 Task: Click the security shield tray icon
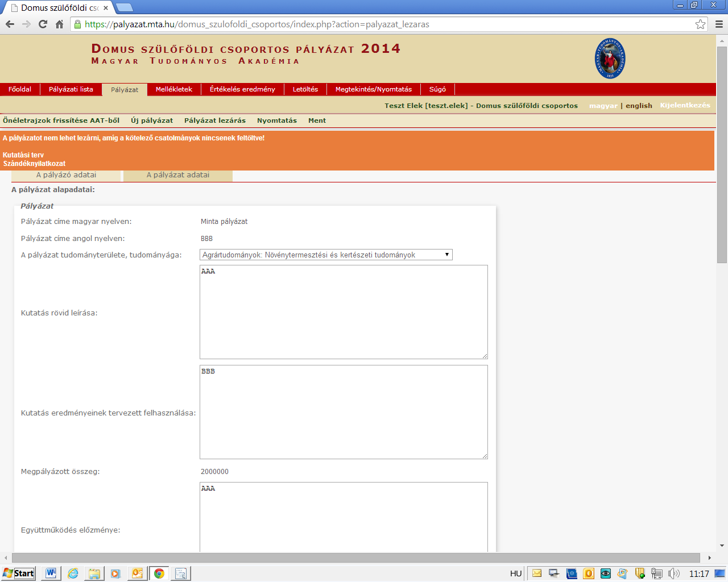640,573
